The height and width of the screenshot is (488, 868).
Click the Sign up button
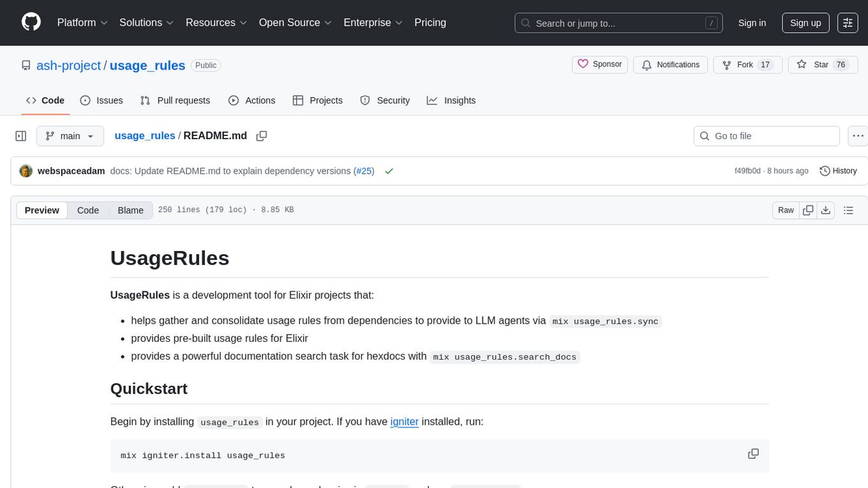805,23
